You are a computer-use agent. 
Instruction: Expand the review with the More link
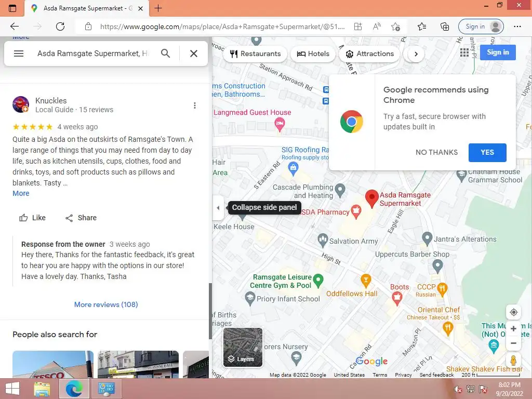tap(21, 193)
